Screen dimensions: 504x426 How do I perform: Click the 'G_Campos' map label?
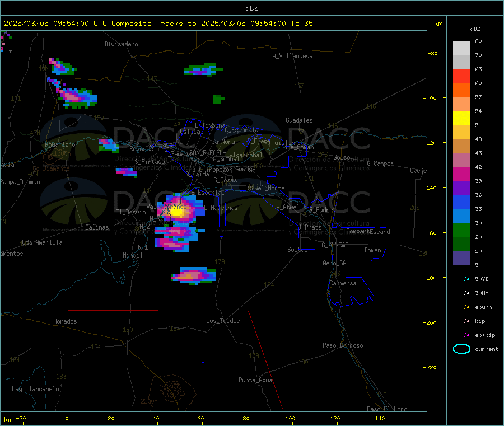pos(380,163)
